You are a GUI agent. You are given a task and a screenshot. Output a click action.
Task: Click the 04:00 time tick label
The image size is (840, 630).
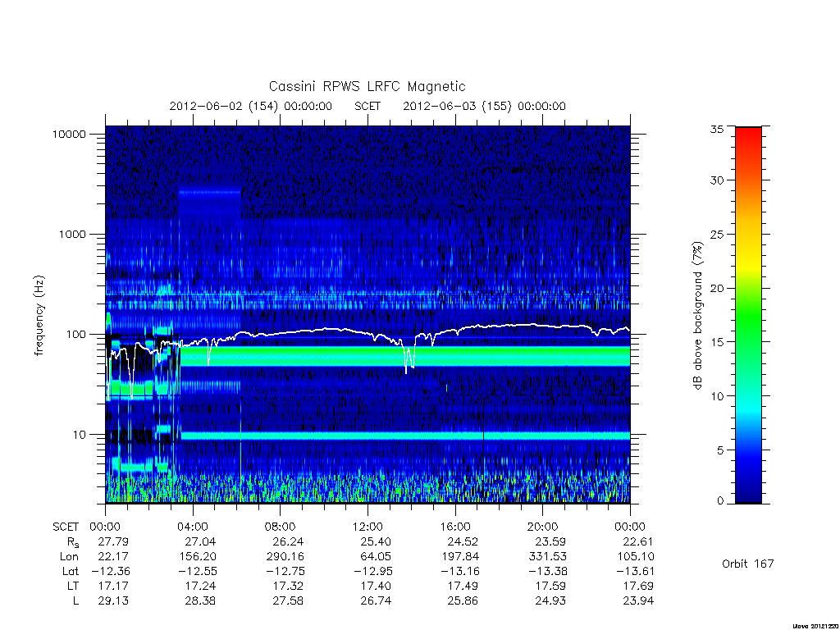(193, 527)
